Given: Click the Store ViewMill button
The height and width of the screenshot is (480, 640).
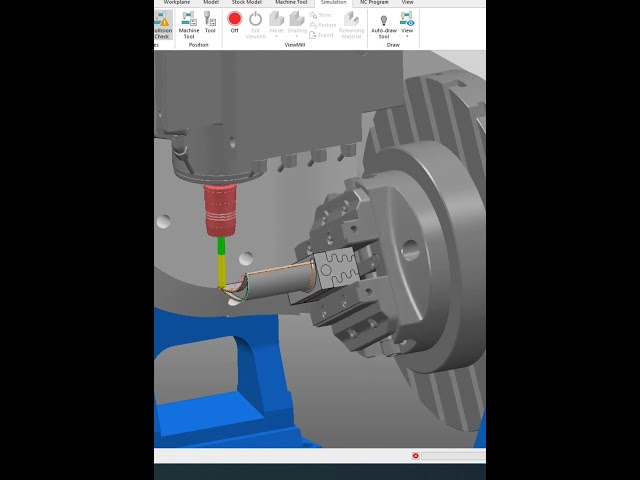Looking at the screenshot, I should click(320, 15).
